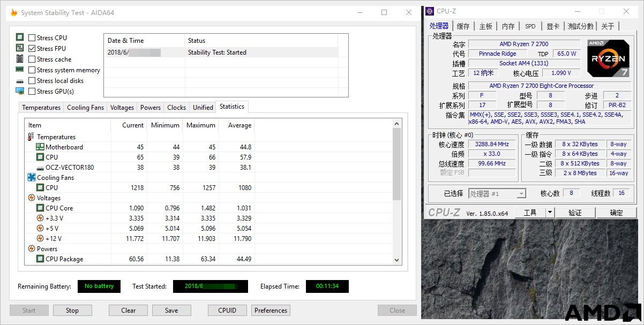Image resolution: width=644 pixels, height=325 pixels.
Task: Uncheck the Stress FPU checkbox
Action: 32,49
